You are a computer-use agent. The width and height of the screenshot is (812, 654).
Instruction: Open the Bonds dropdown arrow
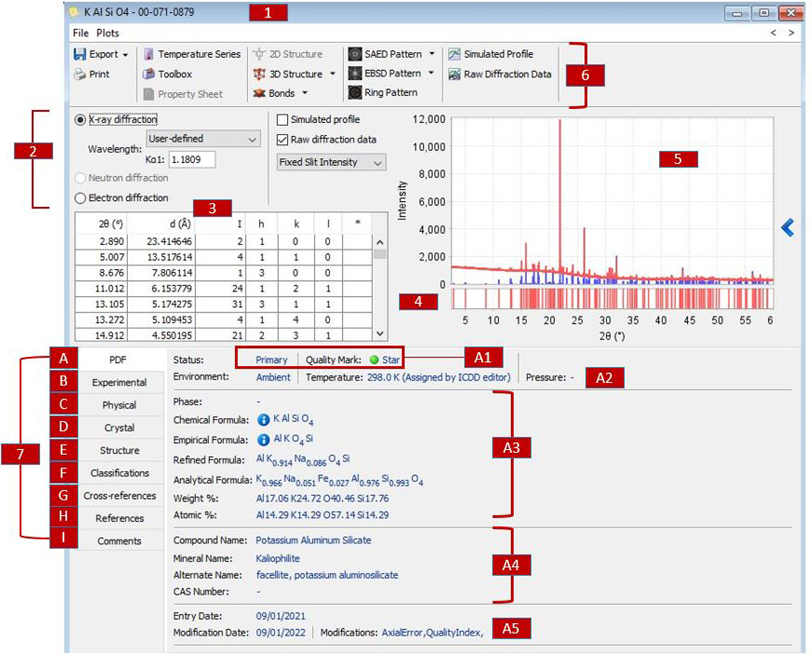tap(304, 93)
